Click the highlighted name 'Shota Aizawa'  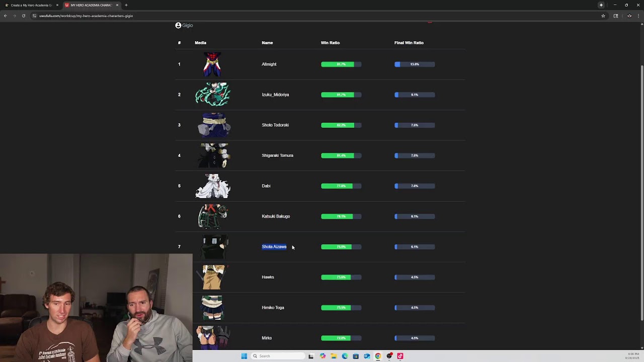tap(274, 247)
